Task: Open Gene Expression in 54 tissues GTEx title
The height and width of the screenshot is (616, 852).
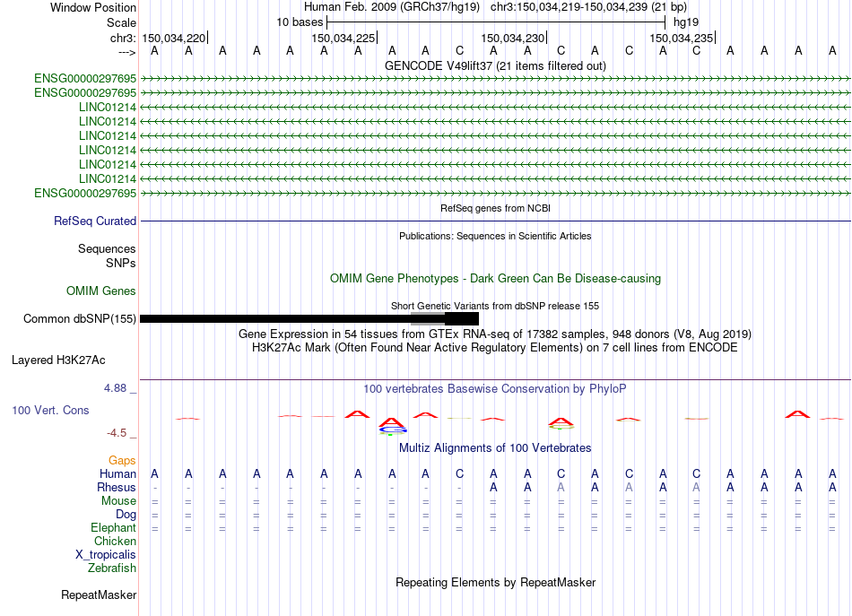Action: pyautogui.click(x=495, y=334)
